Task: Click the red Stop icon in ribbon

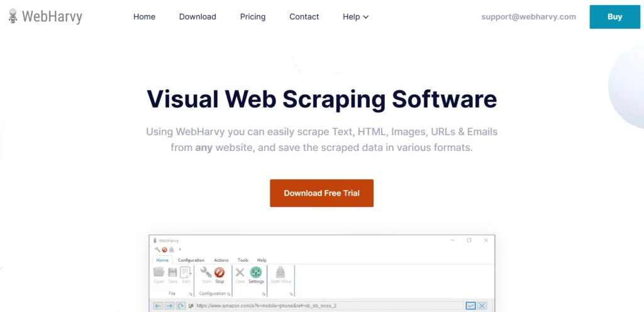Action: (219, 272)
